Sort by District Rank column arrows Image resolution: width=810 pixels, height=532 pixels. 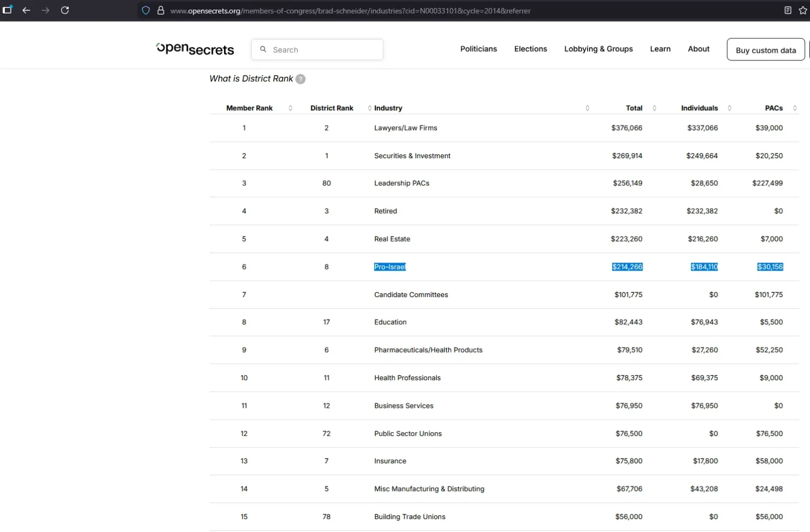pyautogui.click(x=370, y=108)
